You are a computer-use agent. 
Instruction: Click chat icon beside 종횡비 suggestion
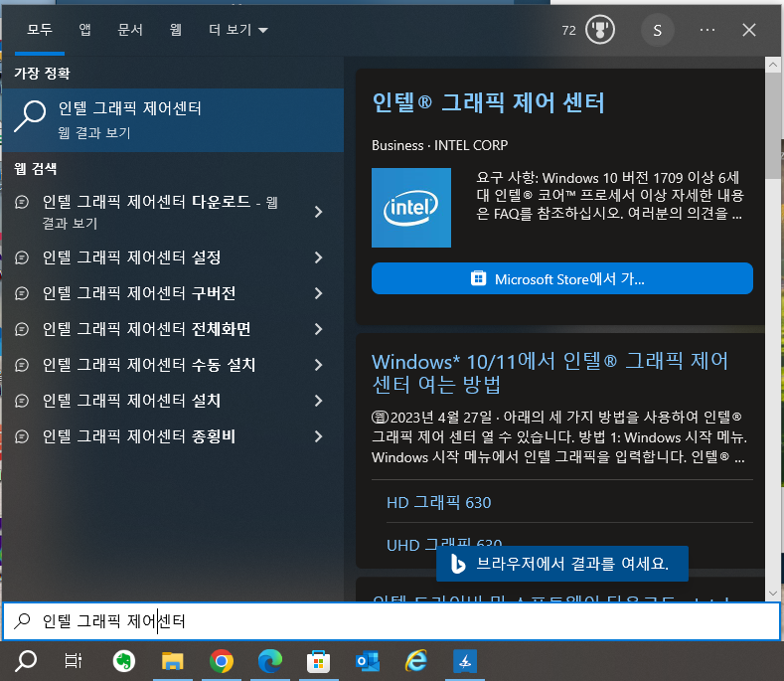(22, 436)
